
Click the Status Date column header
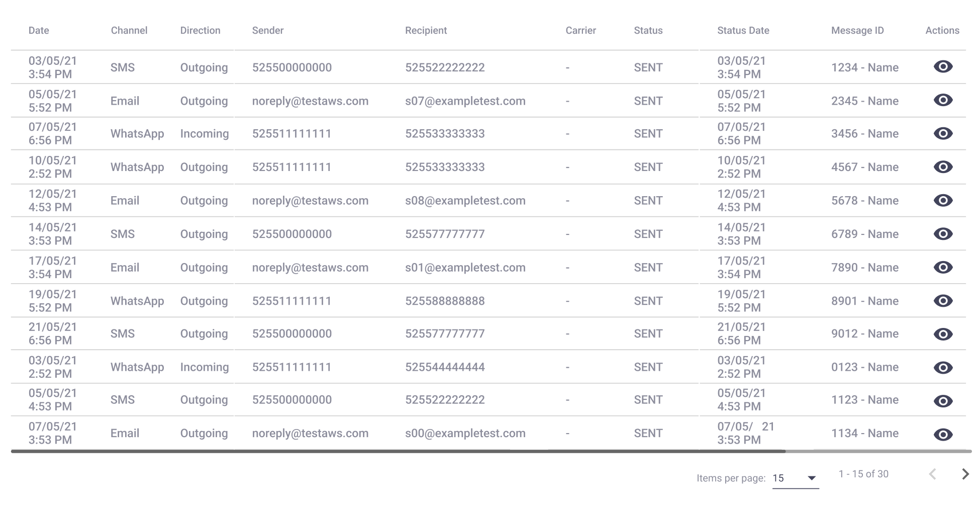743,30
